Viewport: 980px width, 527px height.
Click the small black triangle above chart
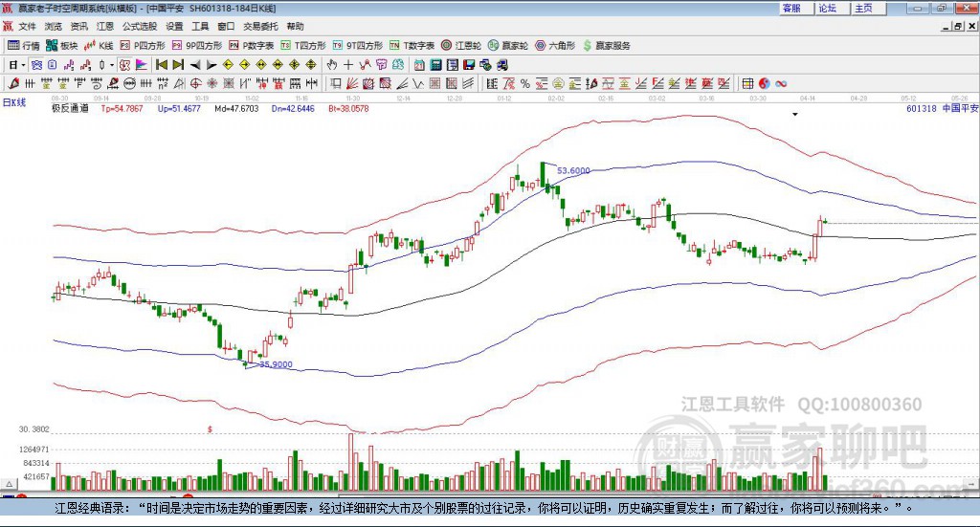tap(795, 114)
